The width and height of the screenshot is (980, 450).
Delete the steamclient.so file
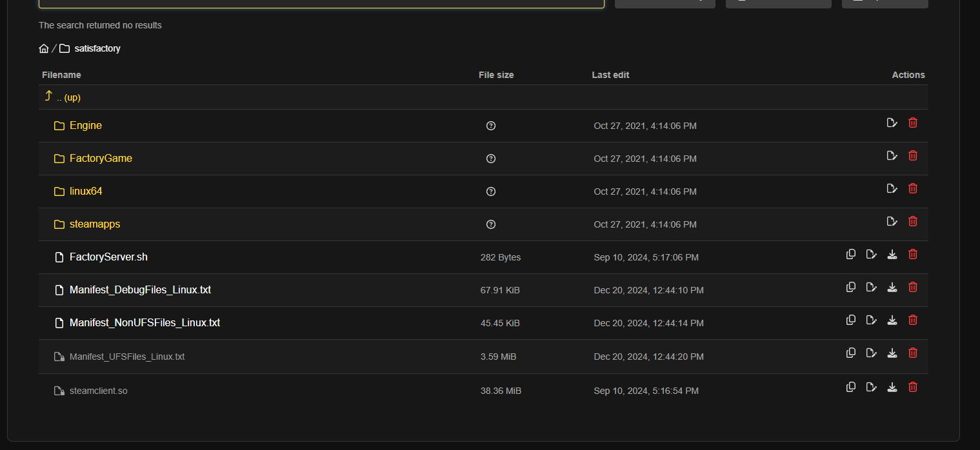[912, 387]
